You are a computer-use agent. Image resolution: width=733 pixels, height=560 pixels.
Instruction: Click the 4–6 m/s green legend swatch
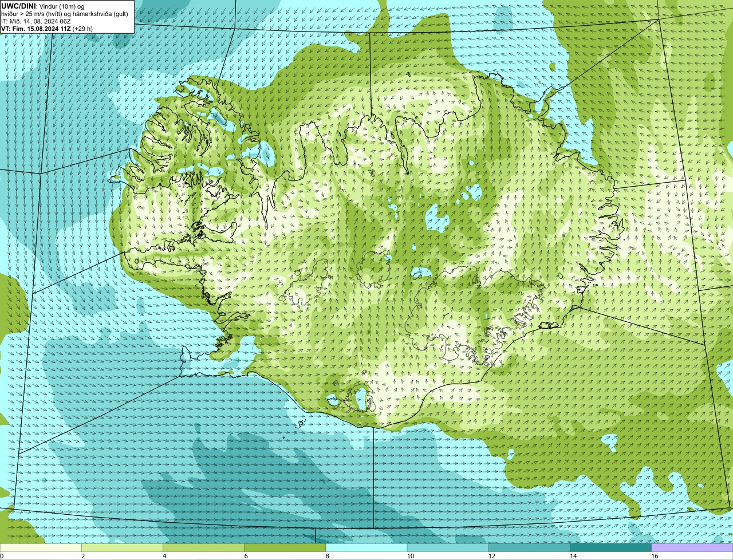[204, 547]
